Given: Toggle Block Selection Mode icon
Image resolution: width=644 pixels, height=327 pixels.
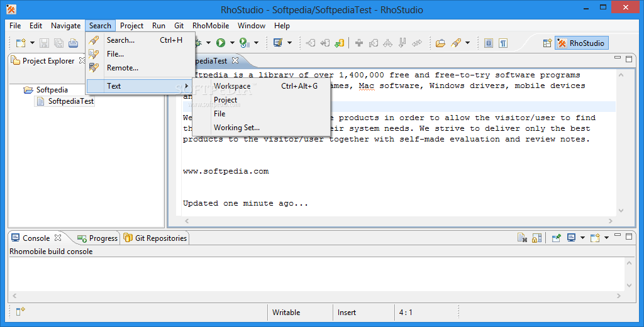Looking at the screenshot, I should pyautogui.click(x=488, y=43).
